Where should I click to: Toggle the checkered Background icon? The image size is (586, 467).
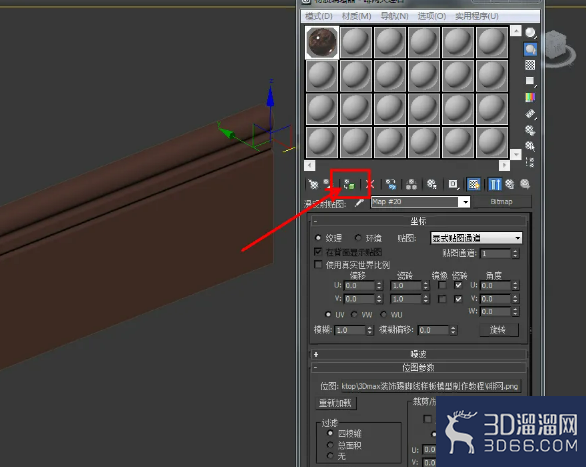point(530,65)
